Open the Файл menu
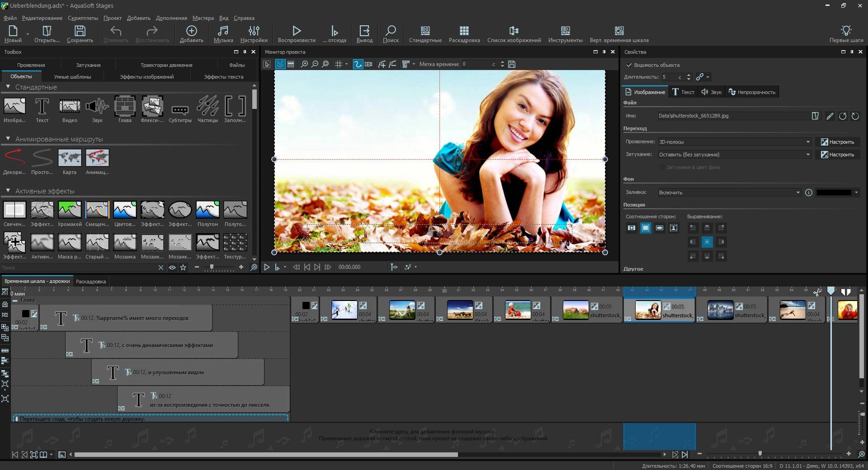Image resolution: width=868 pixels, height=470 pixels. [10, 18]
